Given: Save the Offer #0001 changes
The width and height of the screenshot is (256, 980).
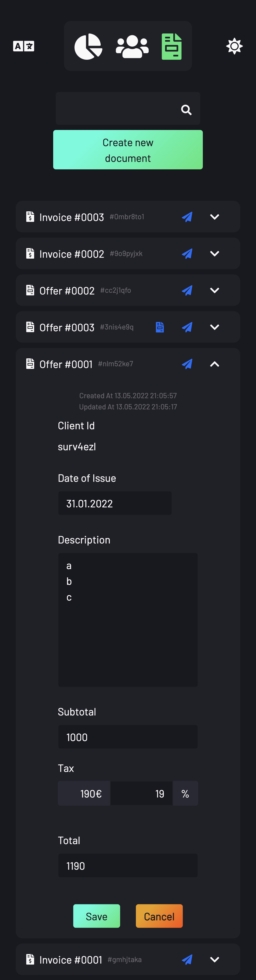Looking at the screenshot, I should (x=97, y=916).
